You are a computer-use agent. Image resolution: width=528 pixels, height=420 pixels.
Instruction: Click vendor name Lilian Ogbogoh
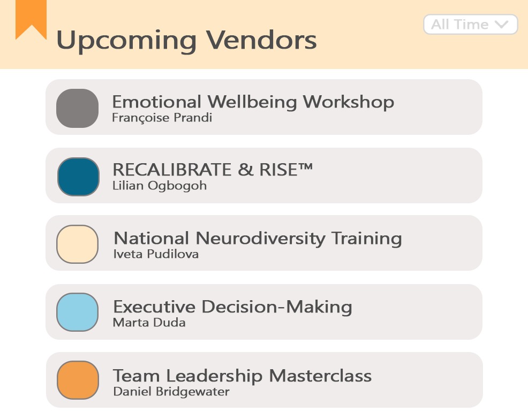click(x=160, y=186)
